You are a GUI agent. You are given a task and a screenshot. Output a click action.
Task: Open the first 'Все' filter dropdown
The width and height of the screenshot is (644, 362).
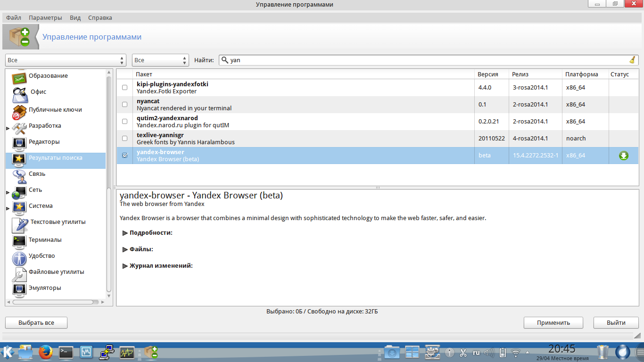66,60
